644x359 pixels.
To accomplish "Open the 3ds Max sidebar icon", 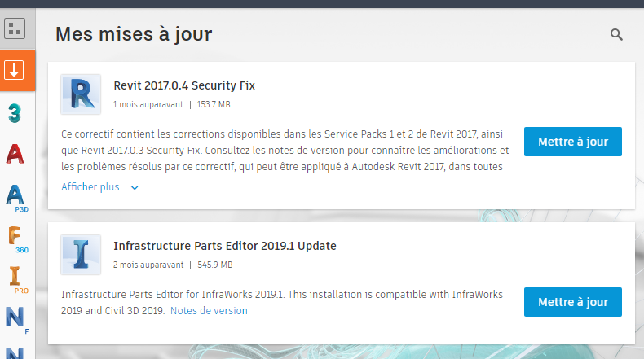I will (14, 113).
